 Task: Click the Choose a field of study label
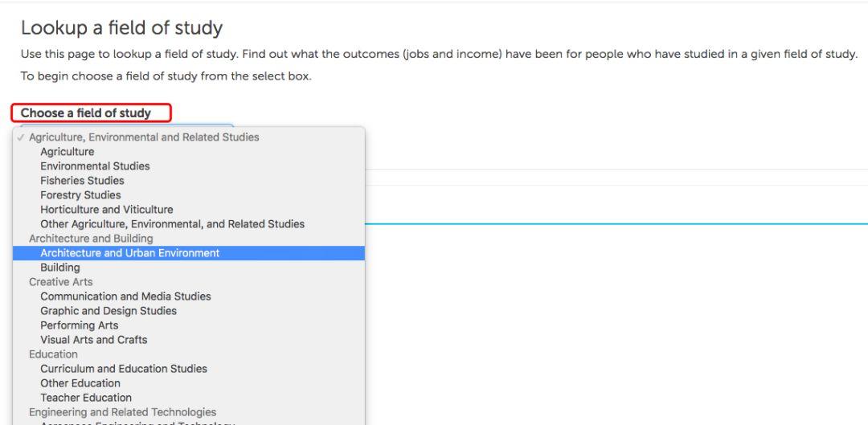tap(86, 113)
